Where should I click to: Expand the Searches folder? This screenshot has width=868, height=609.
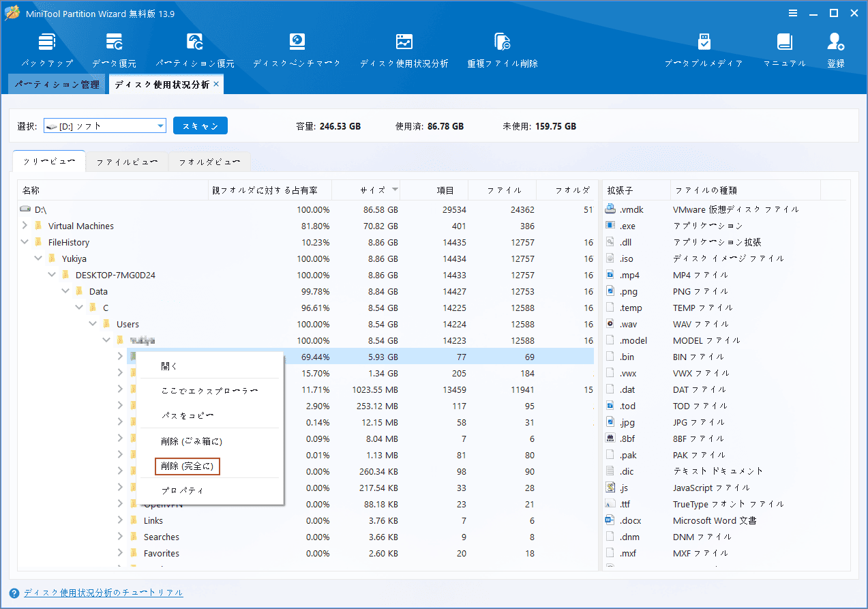(x=121, y=536)
